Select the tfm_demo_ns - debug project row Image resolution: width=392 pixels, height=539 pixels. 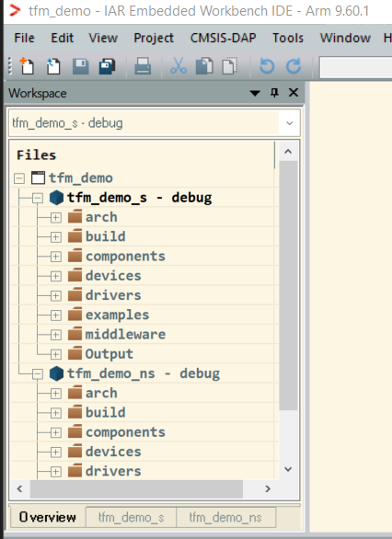(x=144, y=373)
